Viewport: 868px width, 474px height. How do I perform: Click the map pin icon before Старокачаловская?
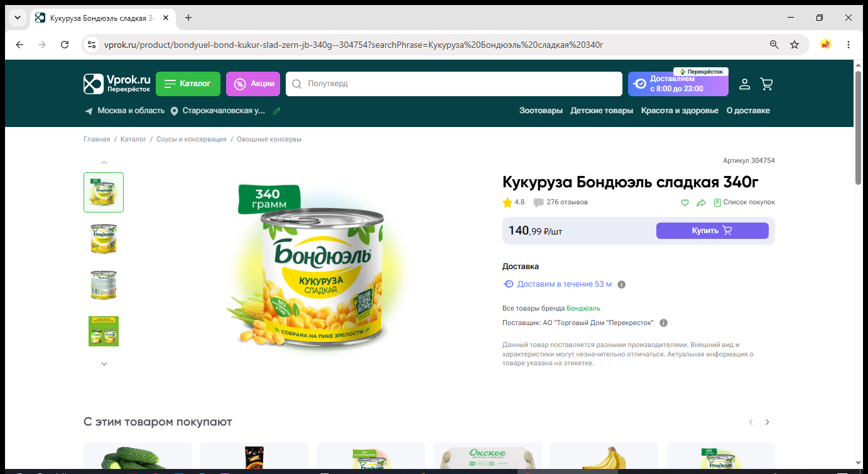point(174,111)
